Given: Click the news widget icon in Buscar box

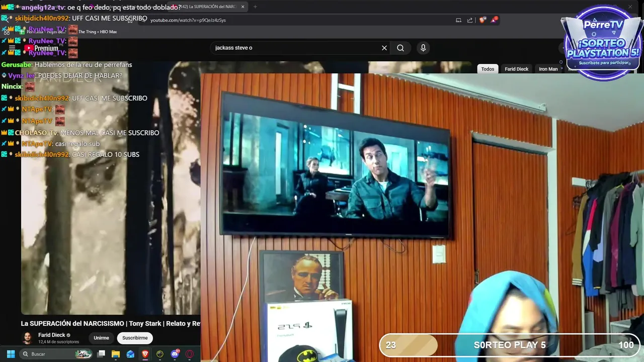Looking at the screenshot, I should 84,354.
